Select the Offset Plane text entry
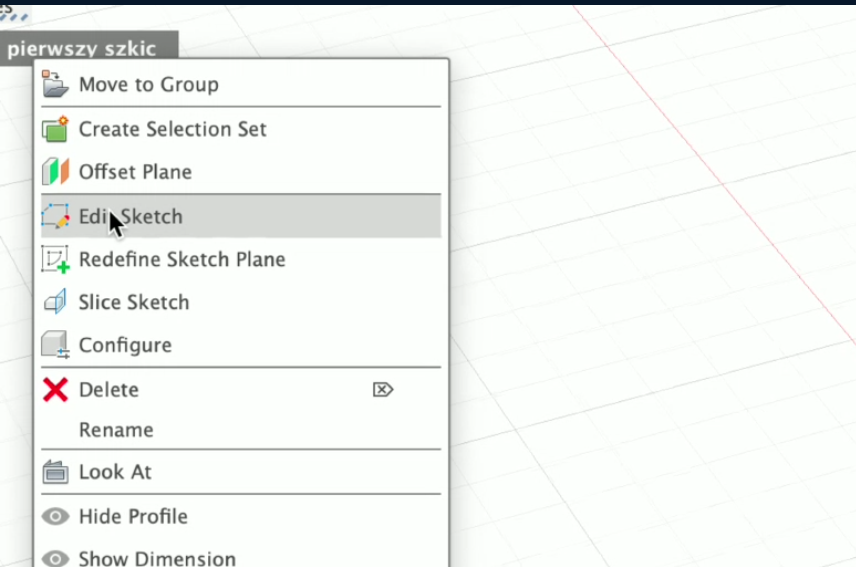 (135, 172)
